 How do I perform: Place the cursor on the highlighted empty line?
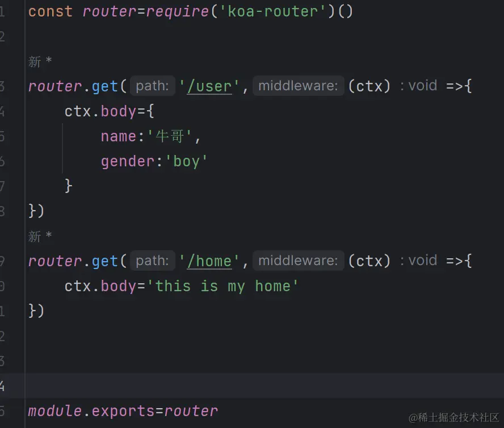click(264, 386)
